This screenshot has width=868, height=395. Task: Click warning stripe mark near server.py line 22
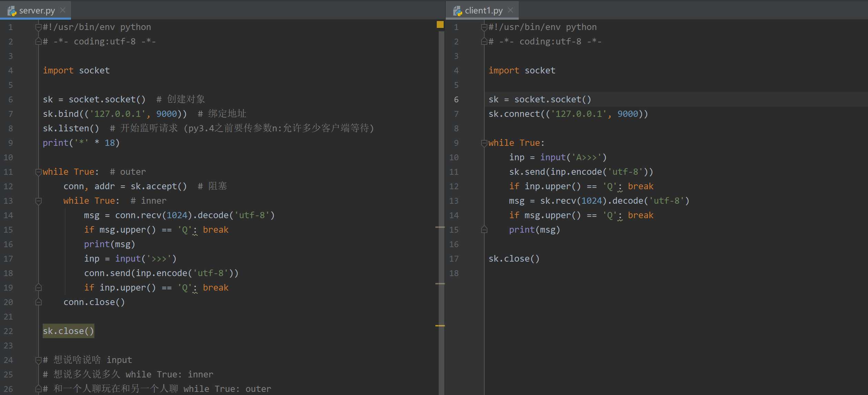440,326
